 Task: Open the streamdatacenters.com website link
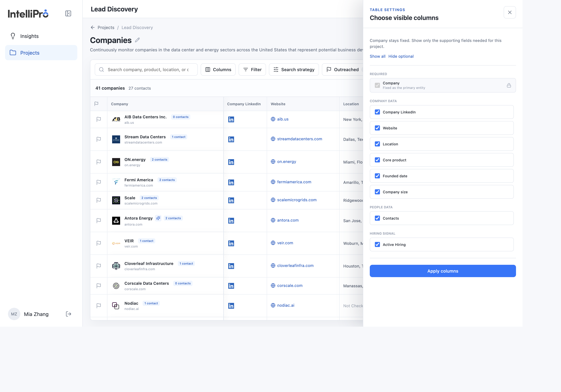[x=300, y=139]
